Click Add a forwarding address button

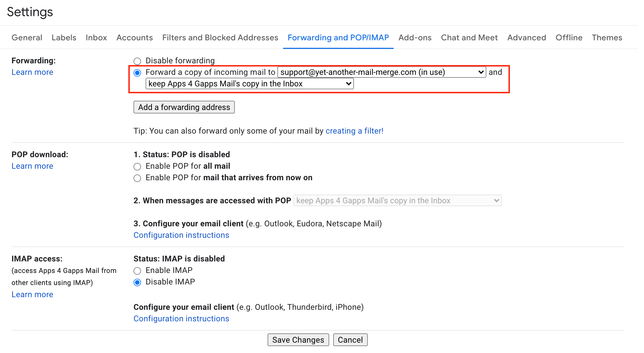(x=184, y=107)
